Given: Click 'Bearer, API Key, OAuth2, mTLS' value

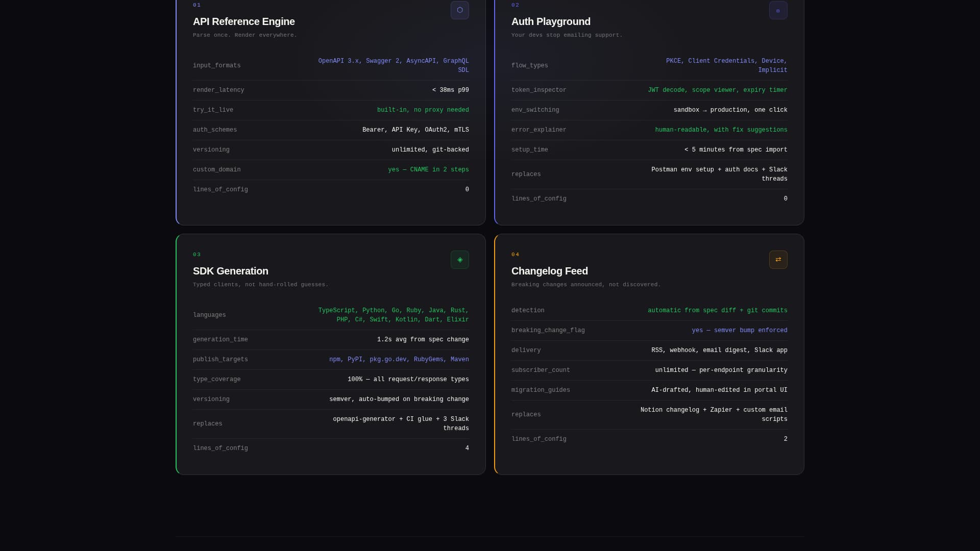Looking at the screenshot, I should [415, 130].
